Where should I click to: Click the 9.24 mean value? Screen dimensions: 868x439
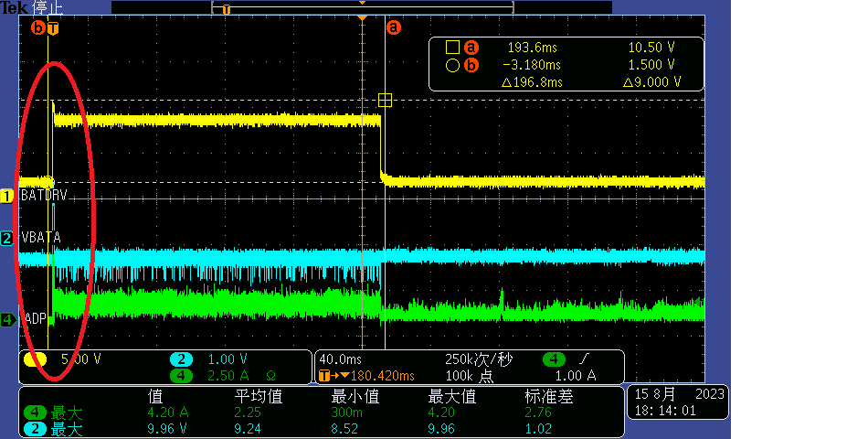[x=248, y=428]
